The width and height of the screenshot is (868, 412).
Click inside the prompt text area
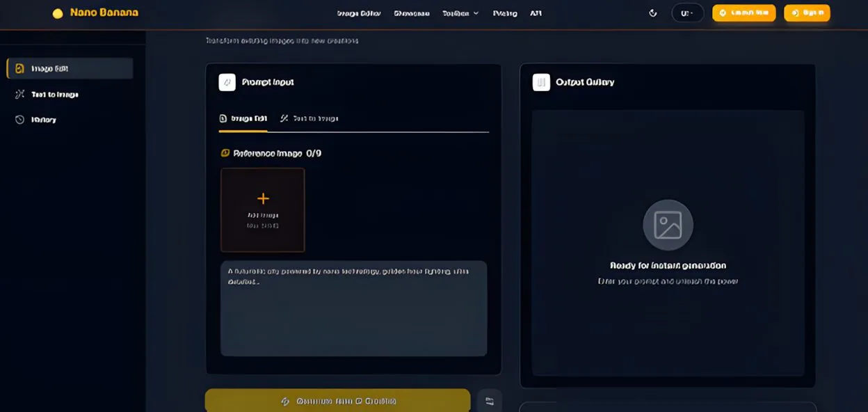[353, 313]
